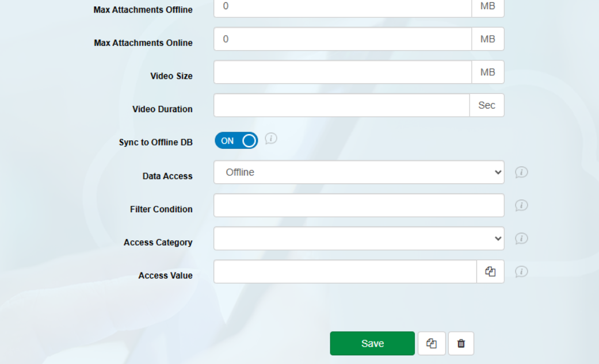Screen dimensions: 599x364
Task: Click inside the Access Value input
Action: click(x=345, y=271)
